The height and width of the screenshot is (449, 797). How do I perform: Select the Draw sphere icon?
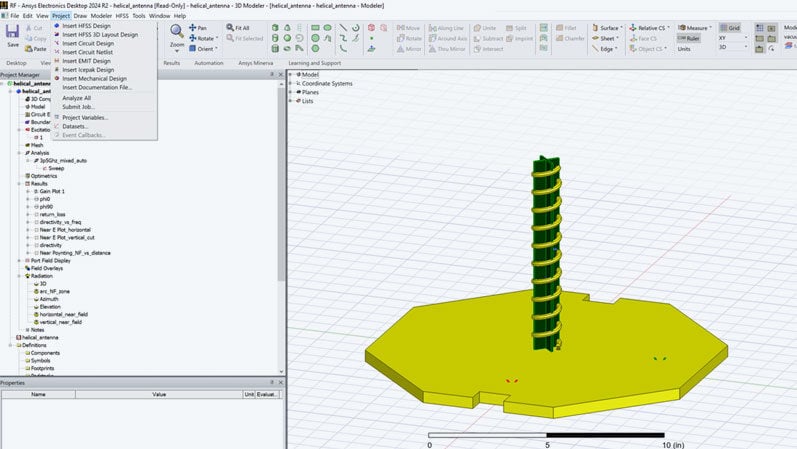[x=287, y=38]
